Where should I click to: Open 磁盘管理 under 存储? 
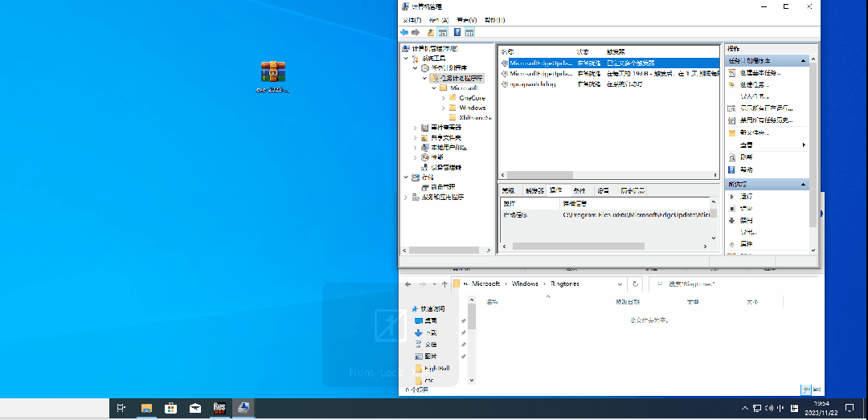click(442, 187)
